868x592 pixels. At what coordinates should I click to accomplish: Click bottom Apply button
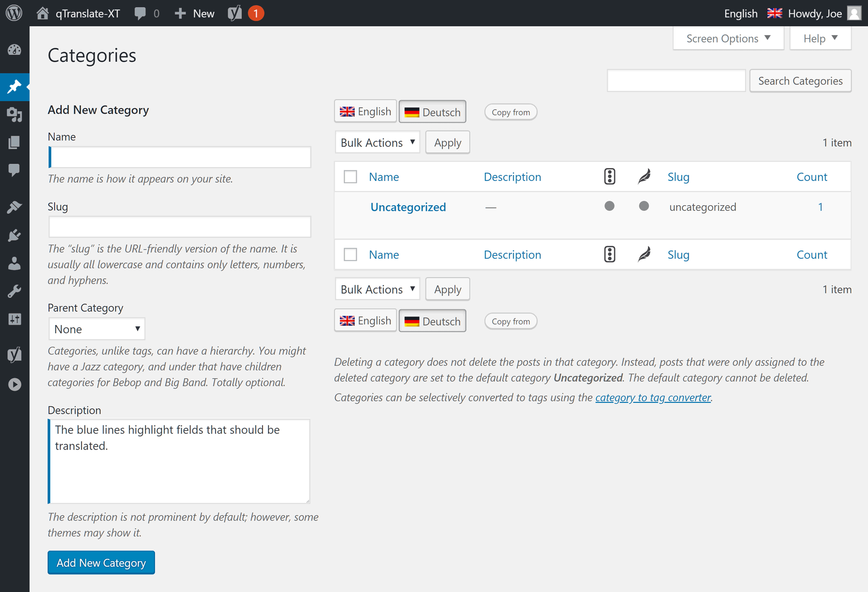tap(447, 289)
